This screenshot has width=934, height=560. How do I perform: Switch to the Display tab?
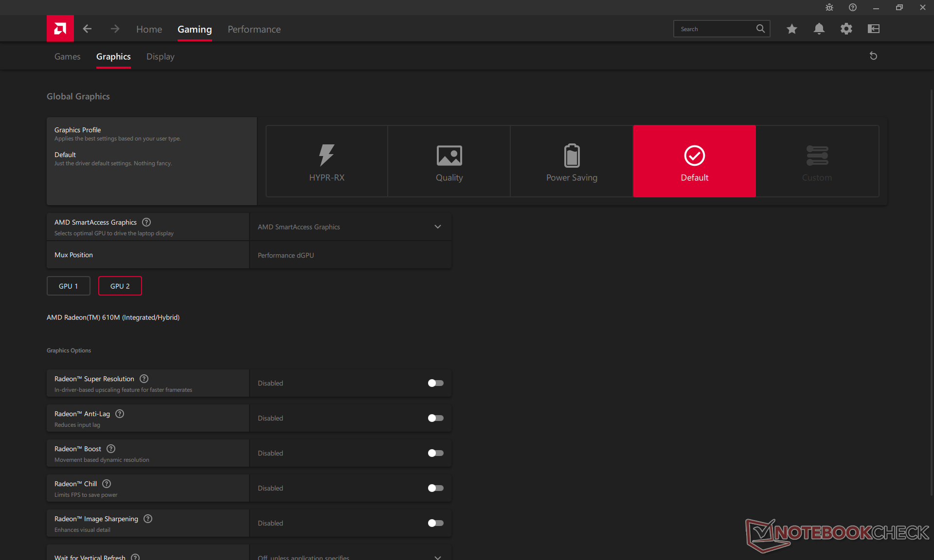tap(160, 56)
